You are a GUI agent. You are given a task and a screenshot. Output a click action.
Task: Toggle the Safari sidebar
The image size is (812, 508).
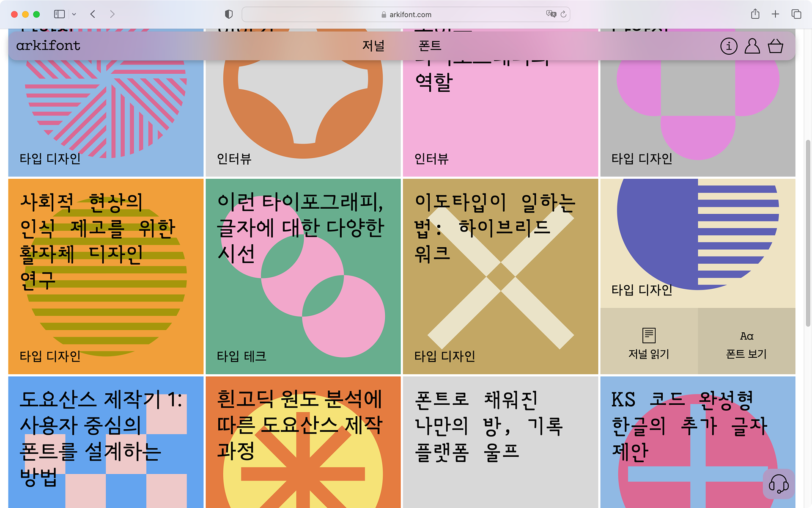tap(59, 14)
